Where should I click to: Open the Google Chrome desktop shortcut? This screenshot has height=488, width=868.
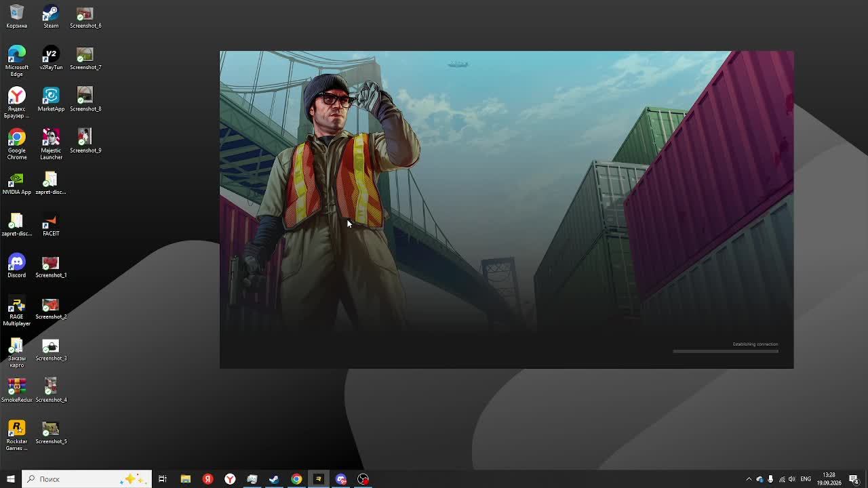(16, 145)
